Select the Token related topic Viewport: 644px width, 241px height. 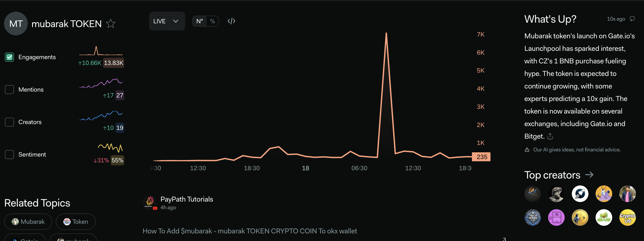coord(76,222)
